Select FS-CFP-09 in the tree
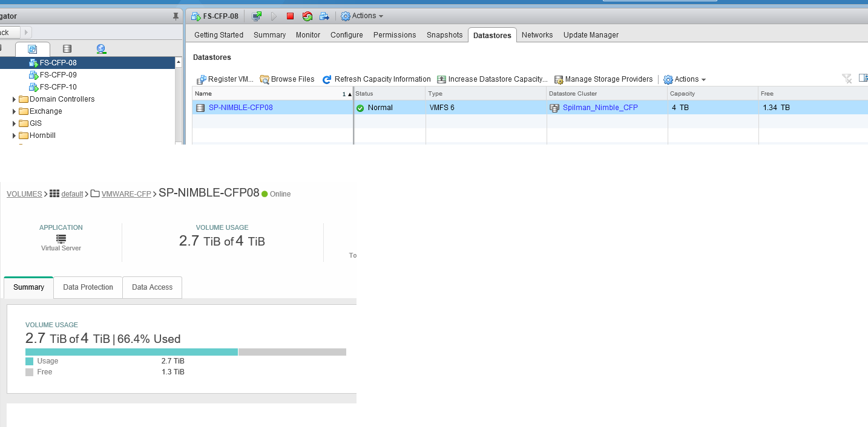 58,75
